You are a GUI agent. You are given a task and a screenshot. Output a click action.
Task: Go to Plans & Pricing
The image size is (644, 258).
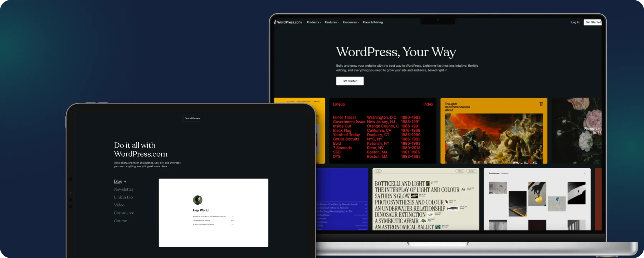coord(372,22)
